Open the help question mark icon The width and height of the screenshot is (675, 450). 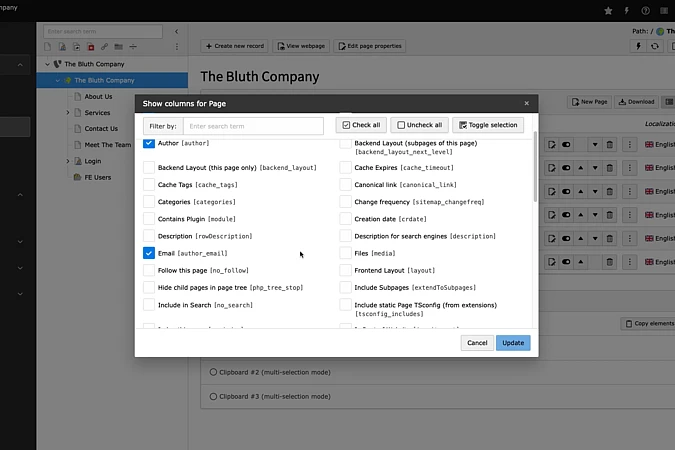click(x=644, y=10)
